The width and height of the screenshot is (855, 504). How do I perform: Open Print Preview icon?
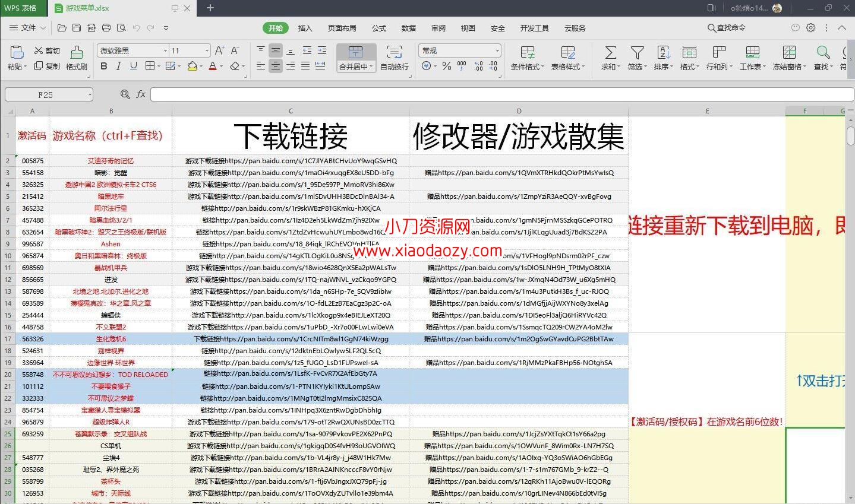point(121,28)
